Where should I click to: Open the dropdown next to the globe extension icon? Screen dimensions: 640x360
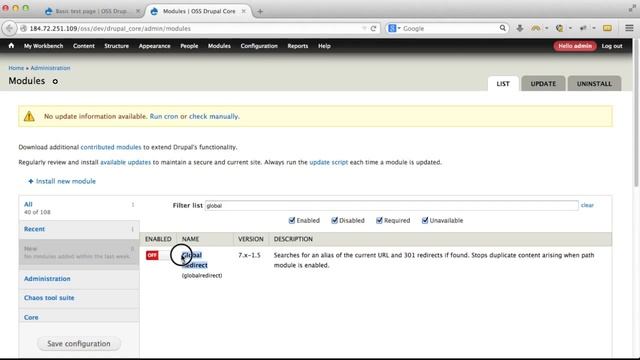click(x=570, y=28)
